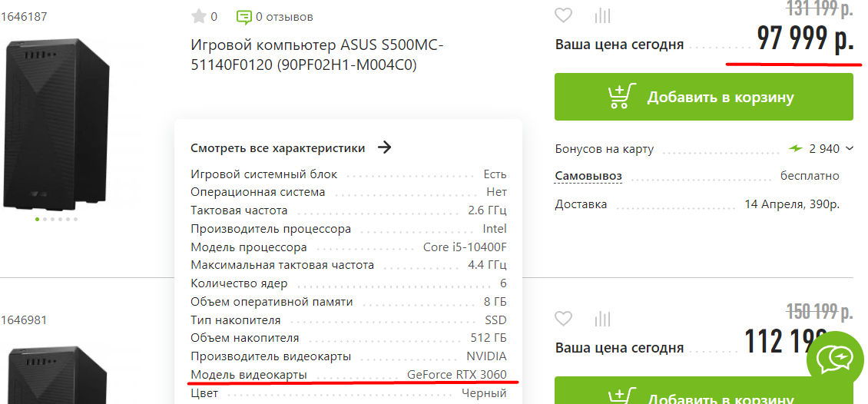
Task: Open the reviews speech bubble icon
Action: (x=244, y=16)
